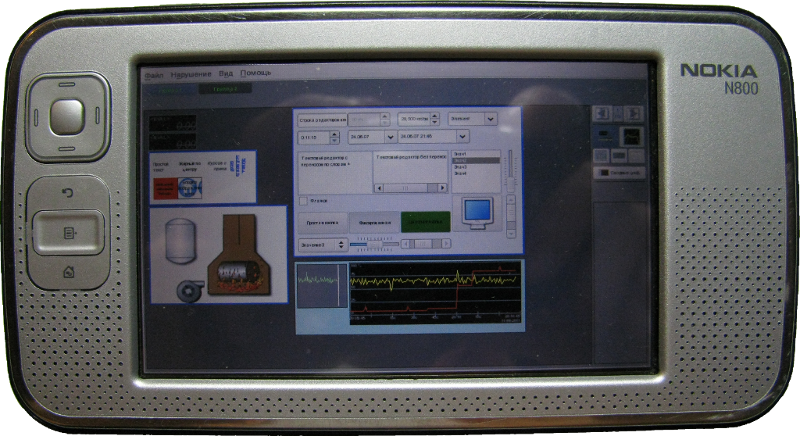Toggle the green fixed button
The height and width of the screenshot is (436, 800).
click(425, 220)
